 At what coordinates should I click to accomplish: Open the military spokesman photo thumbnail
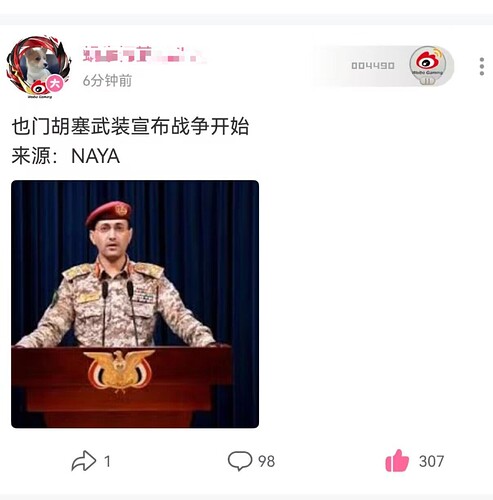135,304
